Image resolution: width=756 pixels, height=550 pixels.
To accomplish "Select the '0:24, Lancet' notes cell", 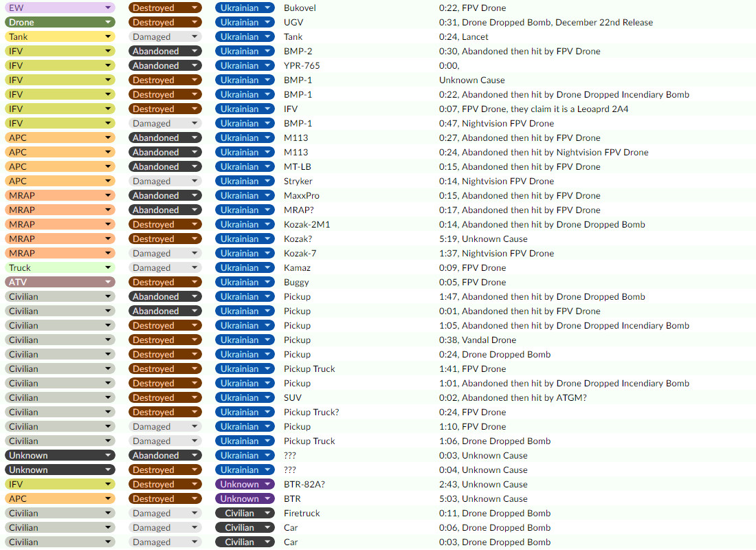I will 464,36.
